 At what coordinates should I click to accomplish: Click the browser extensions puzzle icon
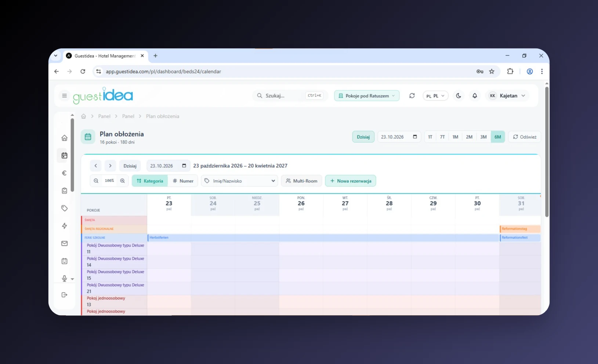[x=510, y=72]
